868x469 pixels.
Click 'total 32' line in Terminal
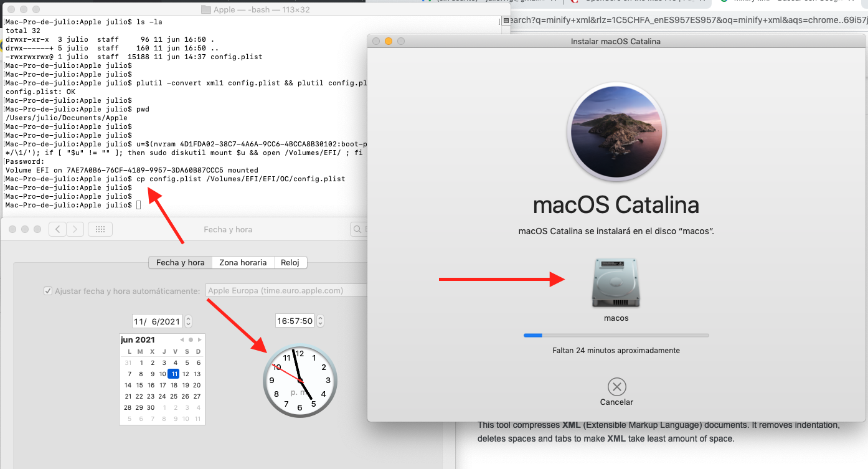tap(23, 31)
